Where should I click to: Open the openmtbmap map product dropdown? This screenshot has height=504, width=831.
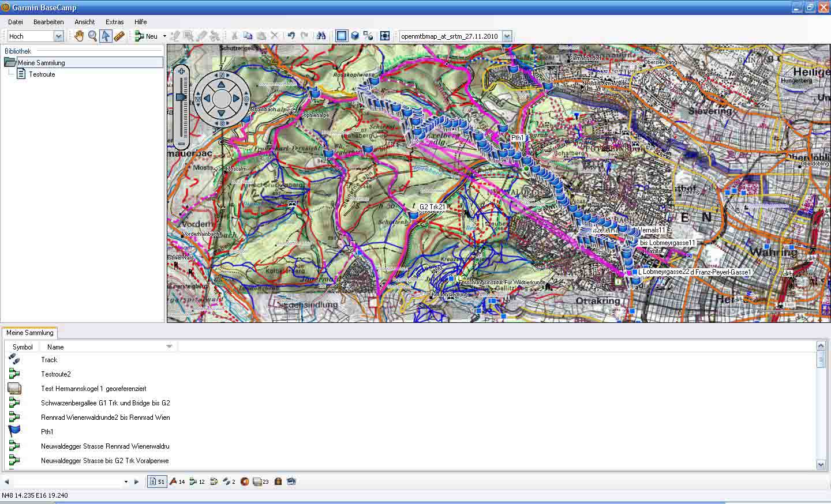pos(507,36)
